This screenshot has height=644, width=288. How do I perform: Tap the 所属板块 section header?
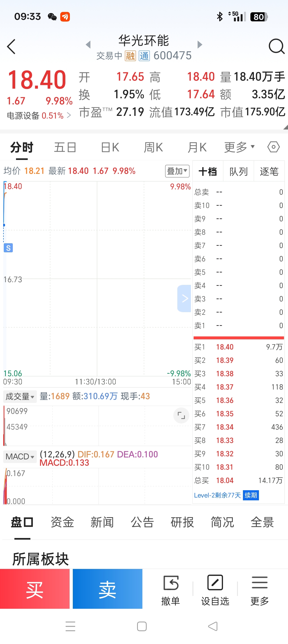41,559
